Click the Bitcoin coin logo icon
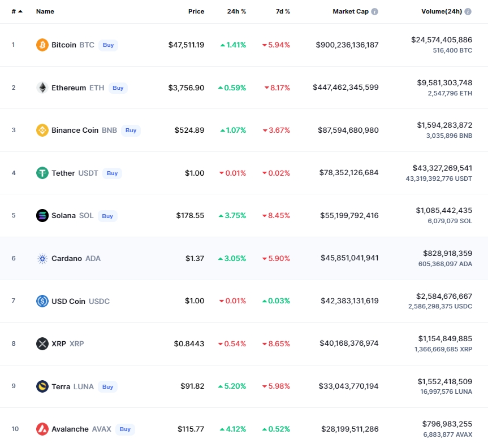 pyautogui.click(x=42, y=45)
